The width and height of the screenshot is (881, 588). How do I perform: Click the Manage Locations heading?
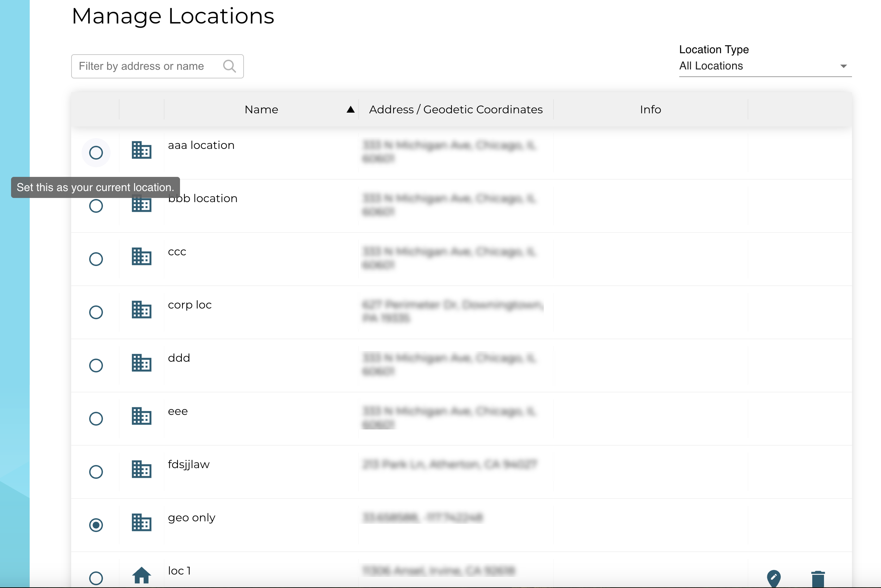coord(173,16)
